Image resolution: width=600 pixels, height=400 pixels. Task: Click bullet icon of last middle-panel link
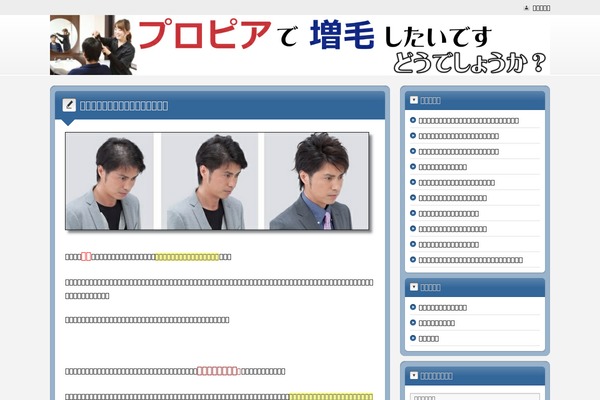click(413, 338)
